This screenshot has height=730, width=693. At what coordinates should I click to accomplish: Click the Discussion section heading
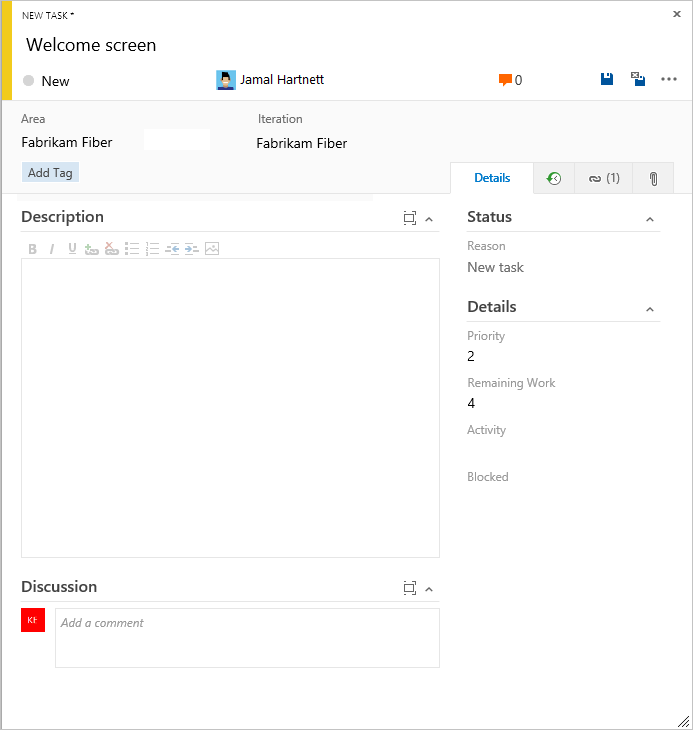(x=59, y=587)
